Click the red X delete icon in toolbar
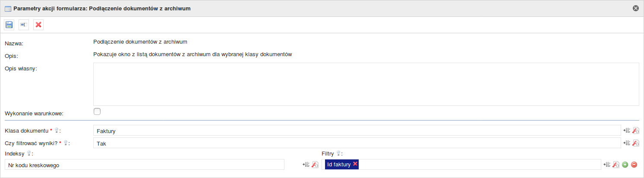 [38, 25]
